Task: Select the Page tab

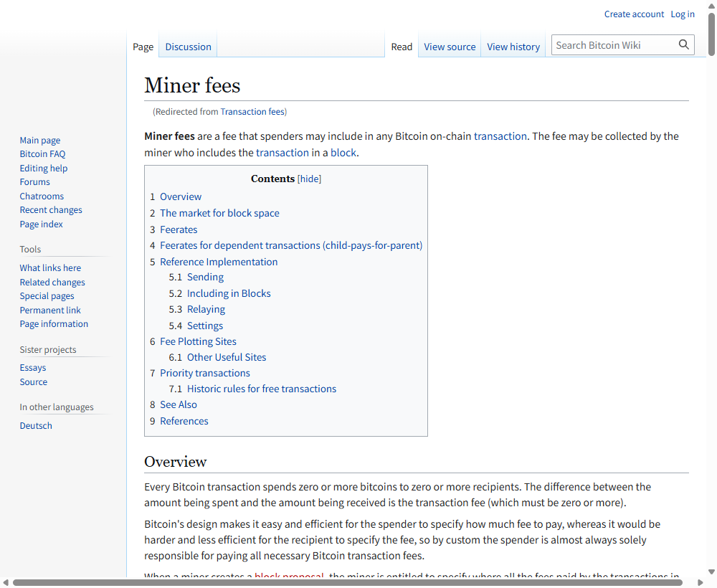Action: [143, 47]
